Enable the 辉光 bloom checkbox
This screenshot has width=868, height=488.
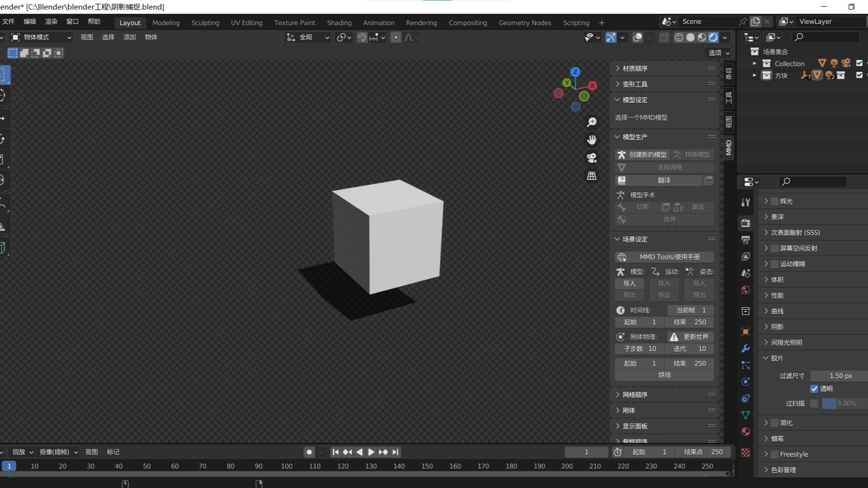click(775, 201)
